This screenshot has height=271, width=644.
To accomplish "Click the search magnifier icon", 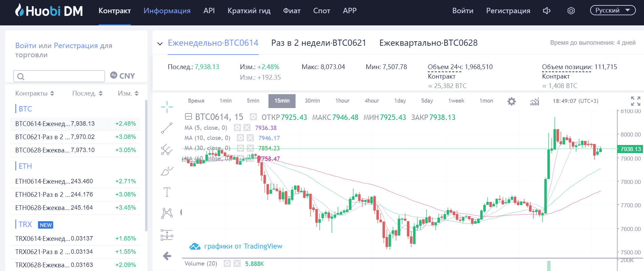I will (x=21, y=77).
